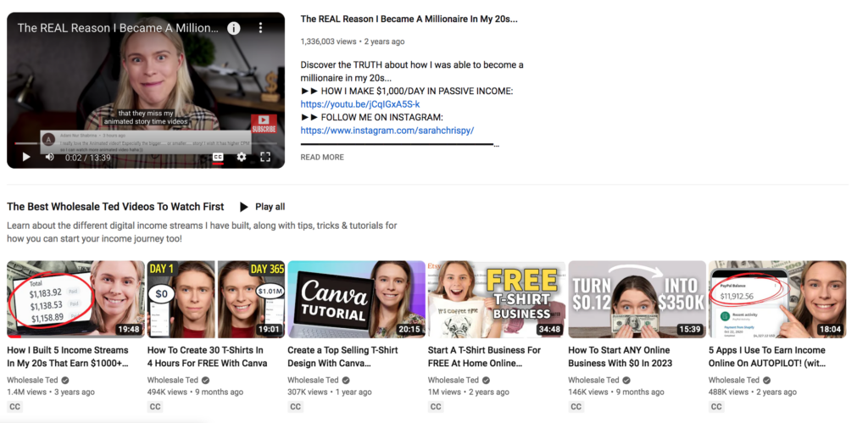Click the featured video title about becoming a millionaire
Viewport: 868px width, 423px height.
point(409,19)
